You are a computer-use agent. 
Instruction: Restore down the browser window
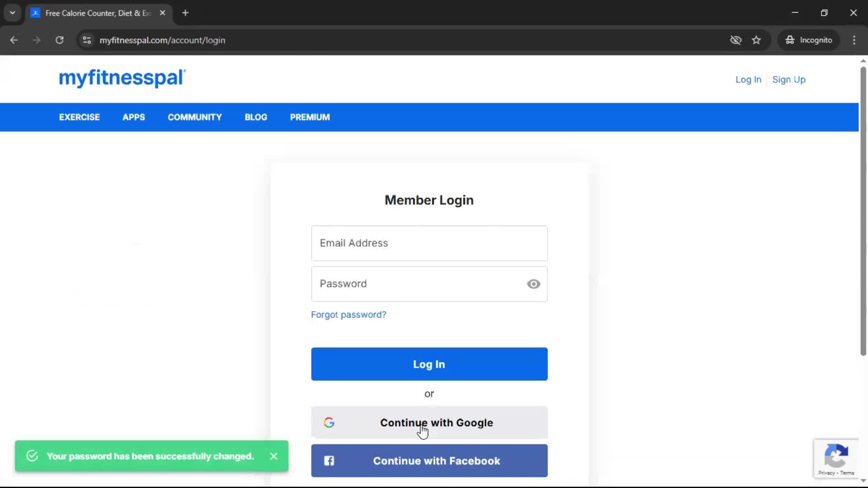(x=824, y=13)
